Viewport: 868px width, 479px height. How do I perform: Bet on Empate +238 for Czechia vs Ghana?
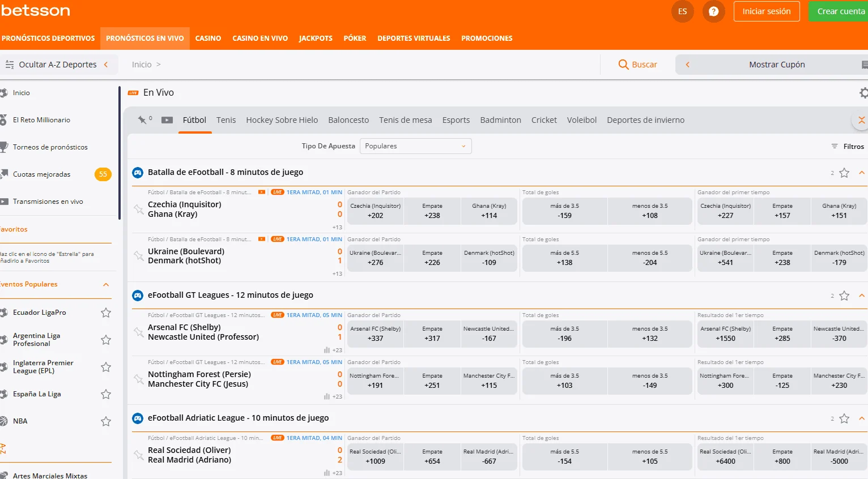click(x=432, y=211)
